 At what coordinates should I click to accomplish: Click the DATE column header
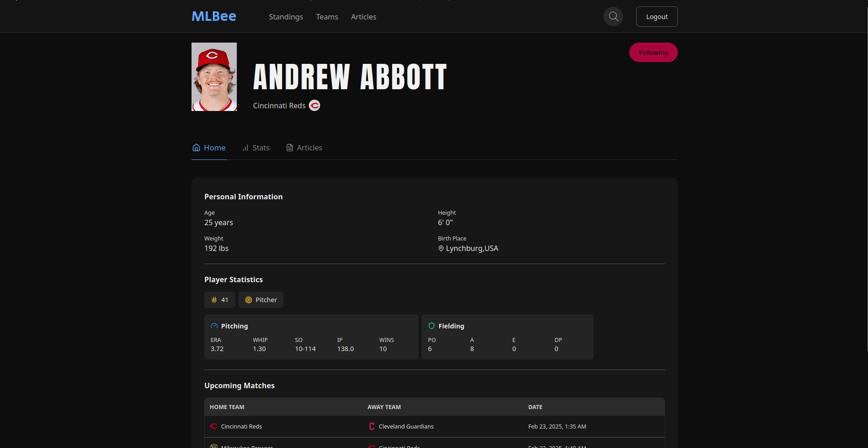(535, 407)
